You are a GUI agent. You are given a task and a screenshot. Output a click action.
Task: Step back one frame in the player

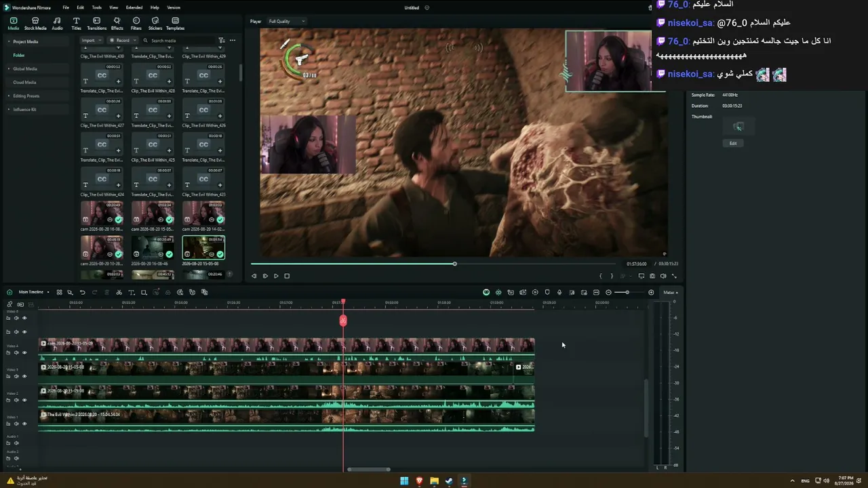pyautogui.click(x=254, y=276)
